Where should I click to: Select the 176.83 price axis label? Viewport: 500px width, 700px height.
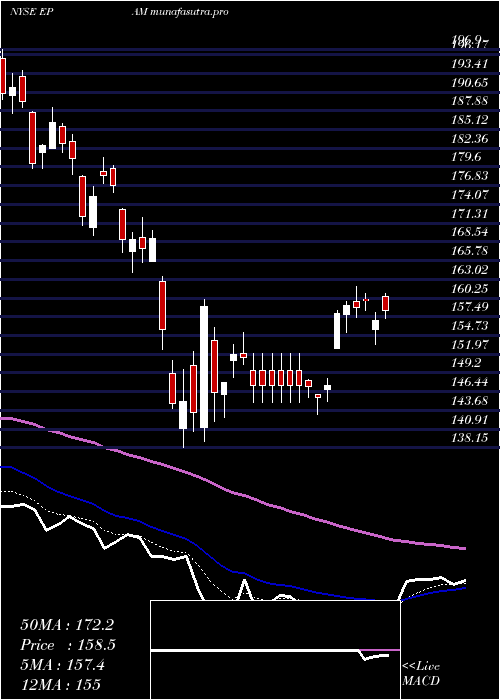469,175
